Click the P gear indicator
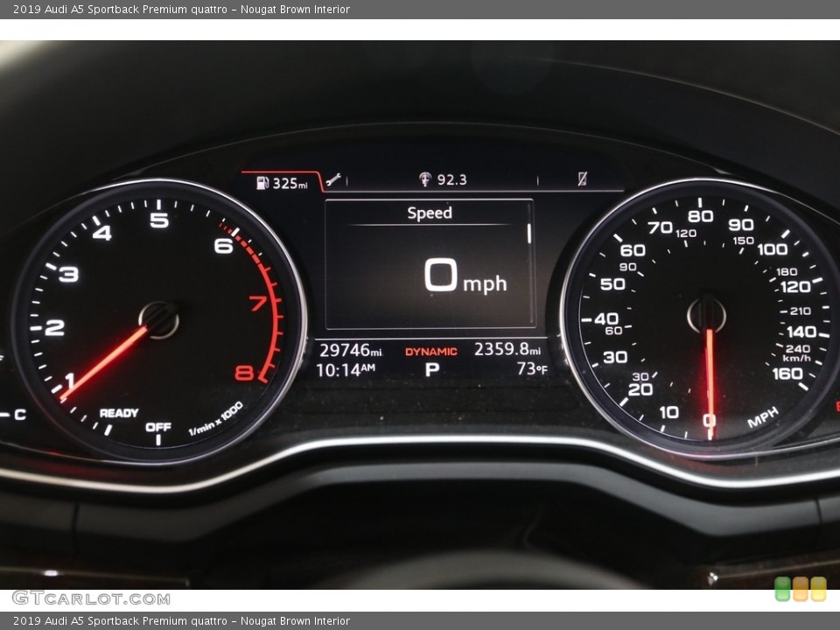The width and height of the screenshot is (840, 630). [x=431, y=369]
